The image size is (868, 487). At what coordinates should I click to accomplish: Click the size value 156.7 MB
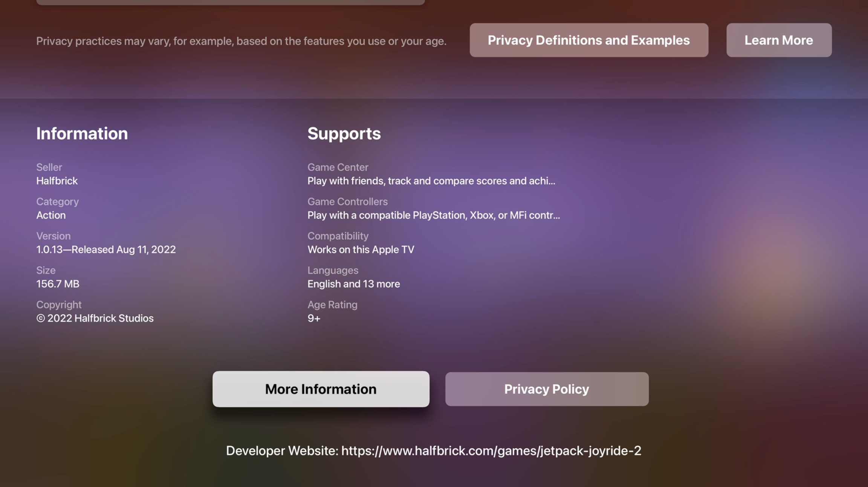[58, 284]
